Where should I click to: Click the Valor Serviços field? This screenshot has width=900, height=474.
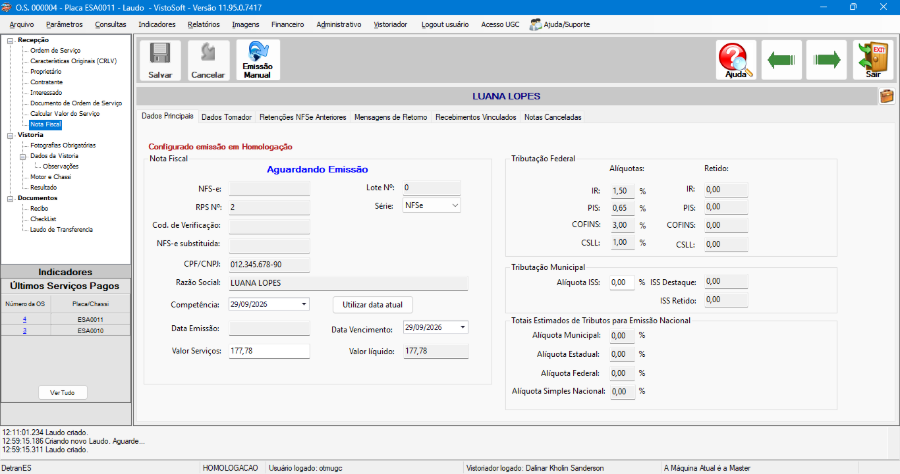click(269, 351)
